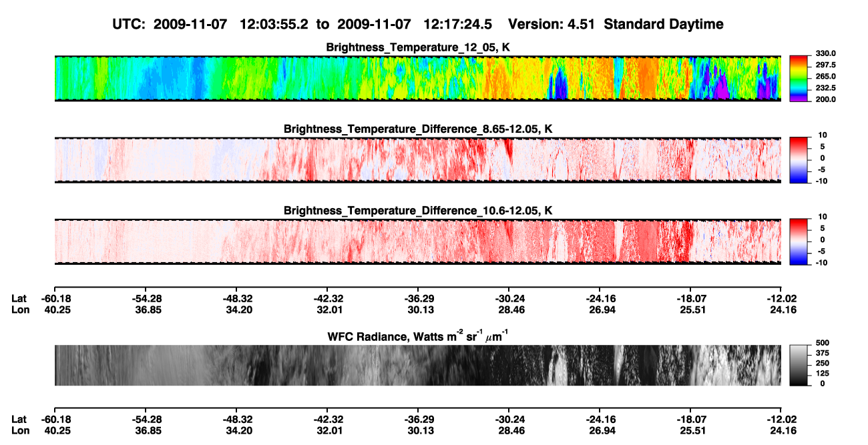Click the 232.5 colorbar label
Image resolution: width=868 pixels, height=445 pixels.
pos(825,88)
